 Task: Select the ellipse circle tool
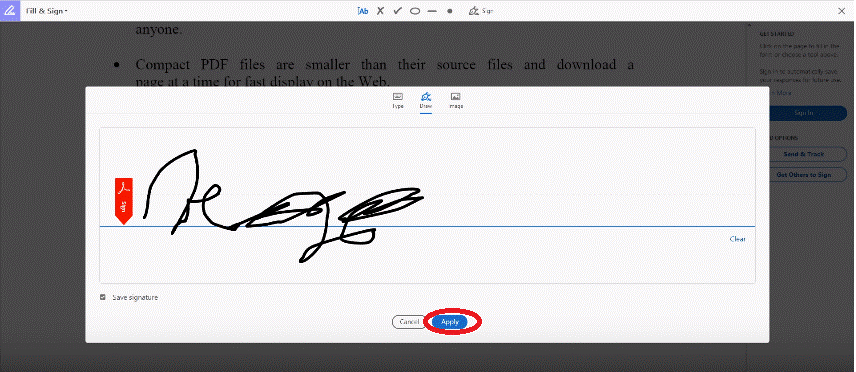(x=415, y=11)
